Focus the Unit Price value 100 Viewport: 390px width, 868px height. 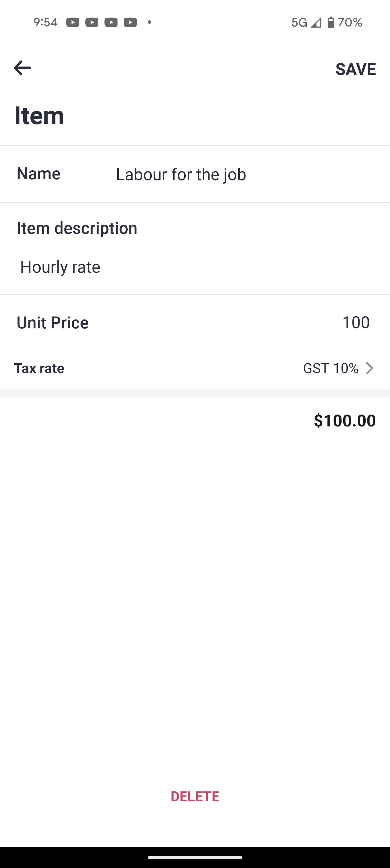356,323
